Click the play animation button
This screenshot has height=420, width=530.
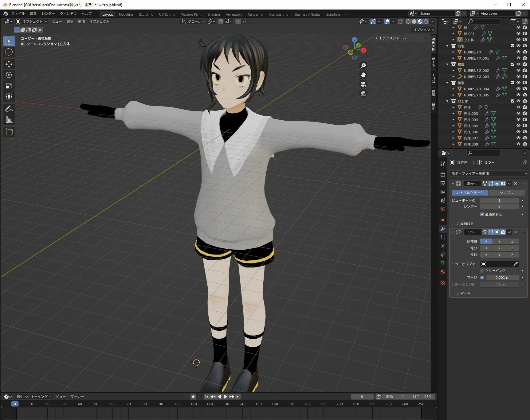click(225, 397)
